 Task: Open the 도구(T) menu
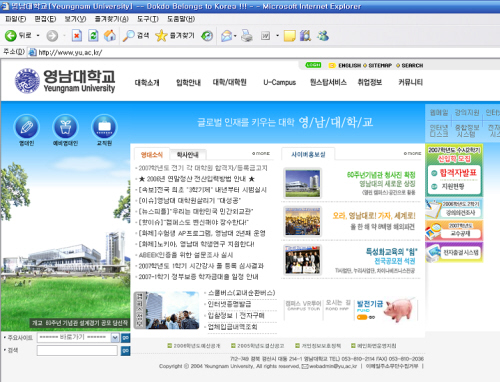pos(148,19)
